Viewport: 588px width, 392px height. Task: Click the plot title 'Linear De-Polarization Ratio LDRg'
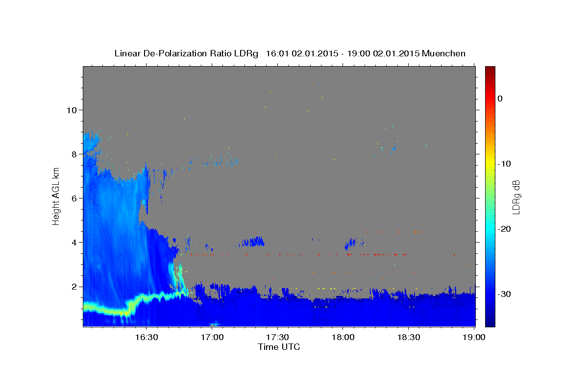click(186, 53)
